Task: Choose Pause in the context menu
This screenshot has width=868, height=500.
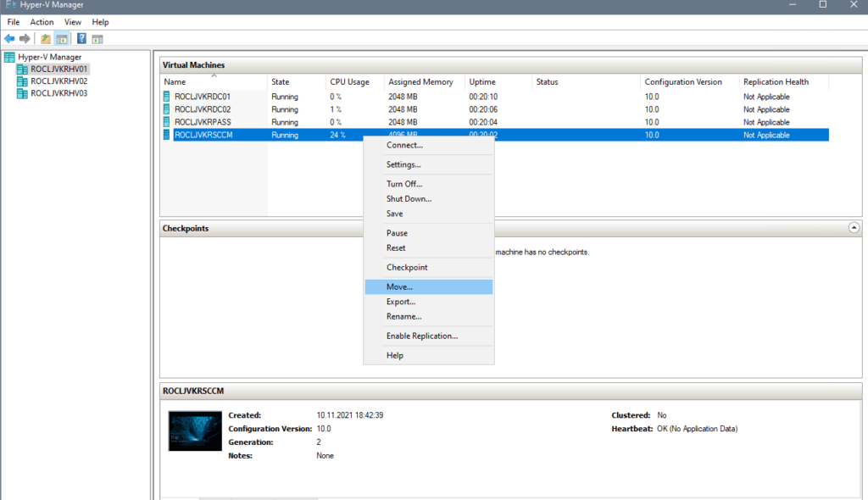Action: pyautogui.click(x=429, y=233)
